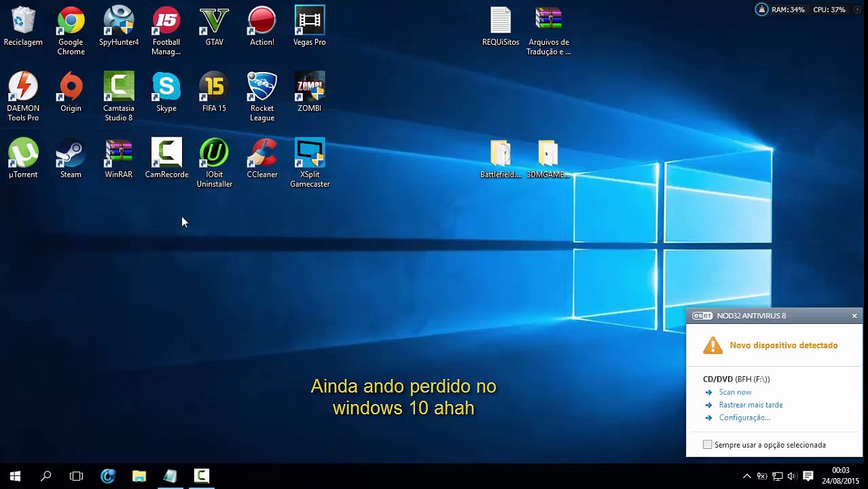Open the clock showing 00:03
The width and height of the screenshot is (868, 489).
(841, 475)
